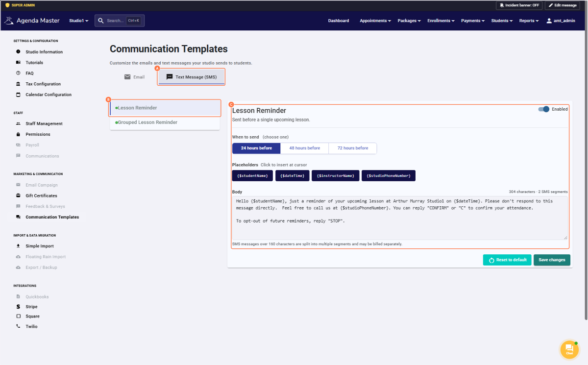Viewport: 588px width, 365px height.
Task: Click the Permissions lock icon
Action: coord(18,134)
